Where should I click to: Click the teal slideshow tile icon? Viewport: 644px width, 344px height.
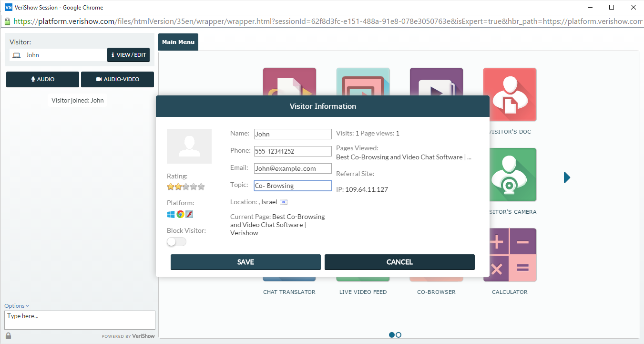tap(363, 82)
